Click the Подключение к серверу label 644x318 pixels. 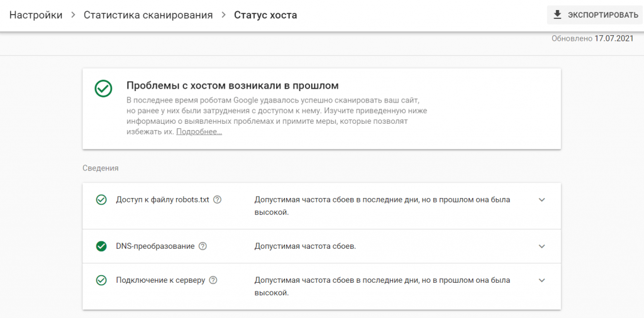pyautogui.click(x=160, y=280)
